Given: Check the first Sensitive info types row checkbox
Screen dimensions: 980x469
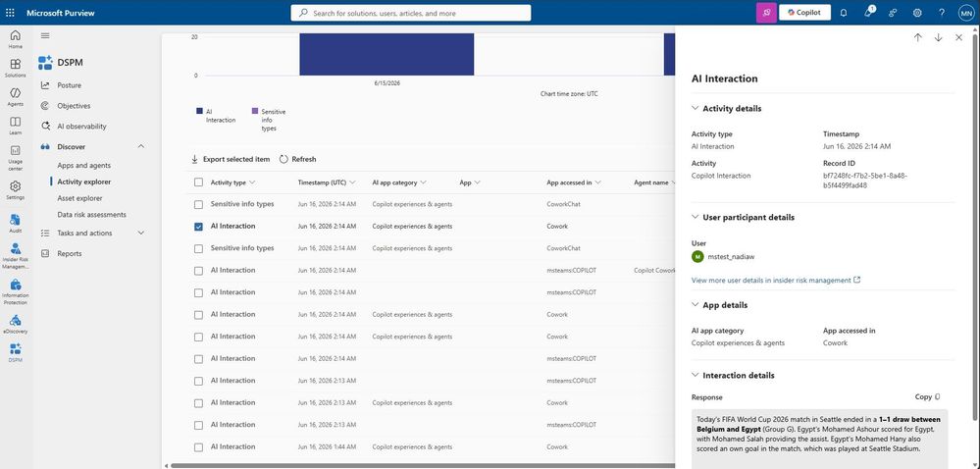Looking at the screenshot, I should 199,204.
